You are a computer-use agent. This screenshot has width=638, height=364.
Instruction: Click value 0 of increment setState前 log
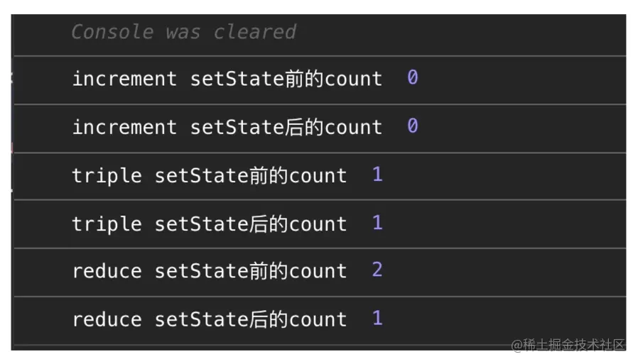412,78
